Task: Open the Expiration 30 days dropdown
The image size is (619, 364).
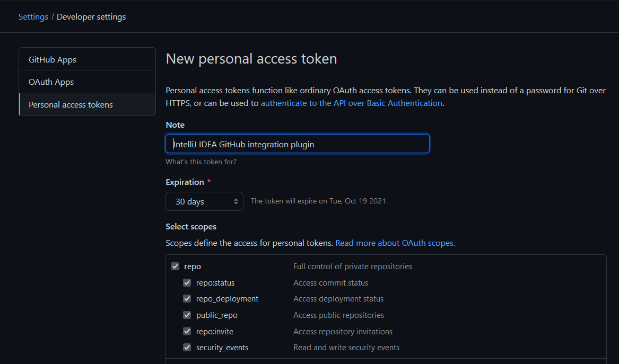Action: click(x=204, y=201)
